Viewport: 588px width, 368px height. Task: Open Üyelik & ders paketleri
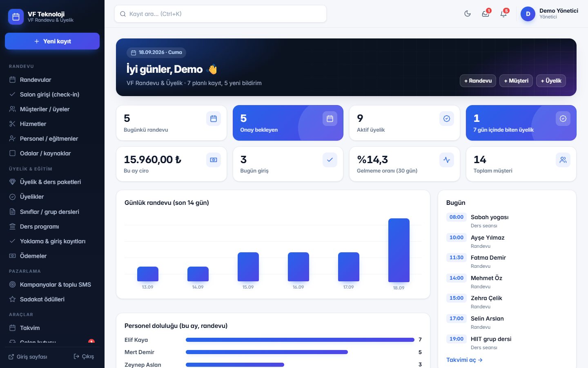tap(52, 182)
